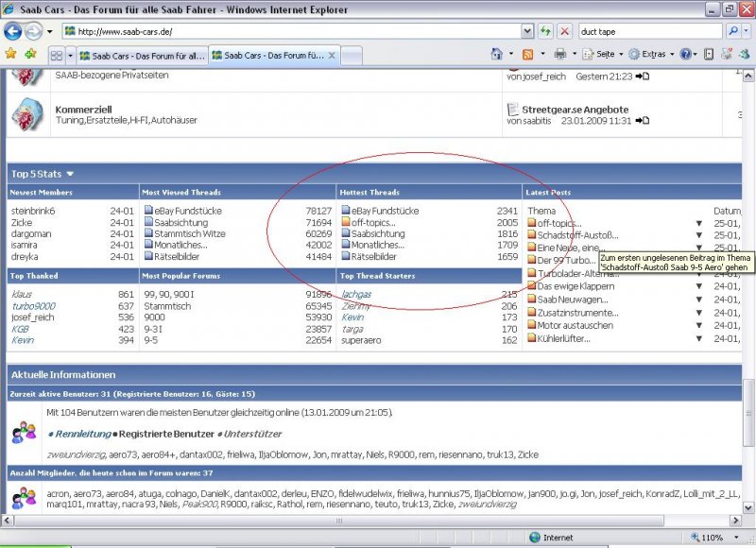The width and height of the screenshot is (756, 548).
Task: Open superaero thread starter profile
Action: click(361, 340)
